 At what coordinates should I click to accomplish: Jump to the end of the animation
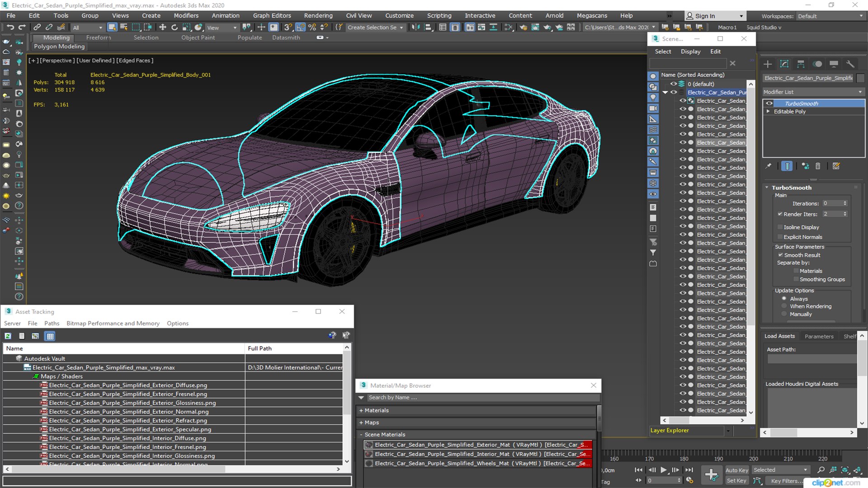point(689,470)
